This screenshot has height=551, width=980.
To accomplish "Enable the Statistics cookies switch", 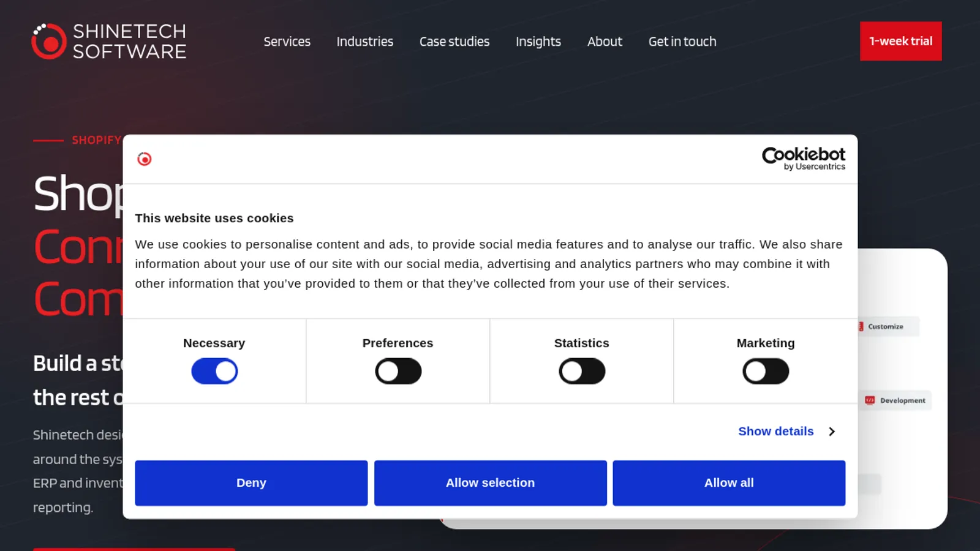I will coord(582,371).
